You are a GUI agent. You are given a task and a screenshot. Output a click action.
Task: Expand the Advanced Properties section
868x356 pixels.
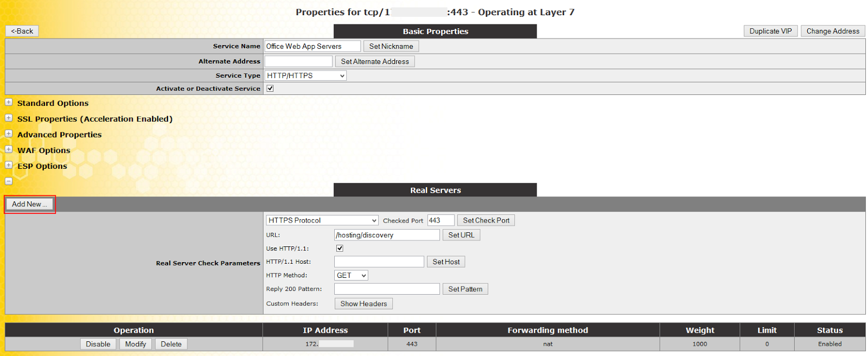(x=9, y=133)
